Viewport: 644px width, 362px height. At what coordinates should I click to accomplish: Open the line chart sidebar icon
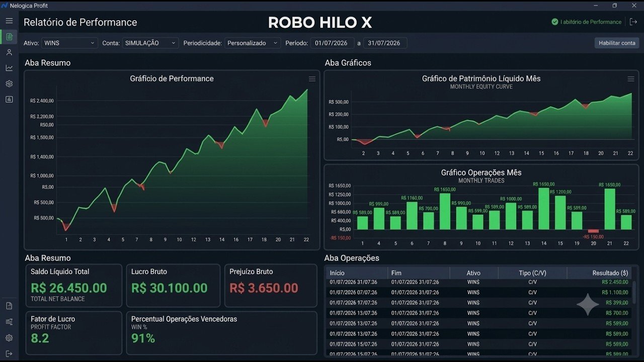click(x=9, y=68)
